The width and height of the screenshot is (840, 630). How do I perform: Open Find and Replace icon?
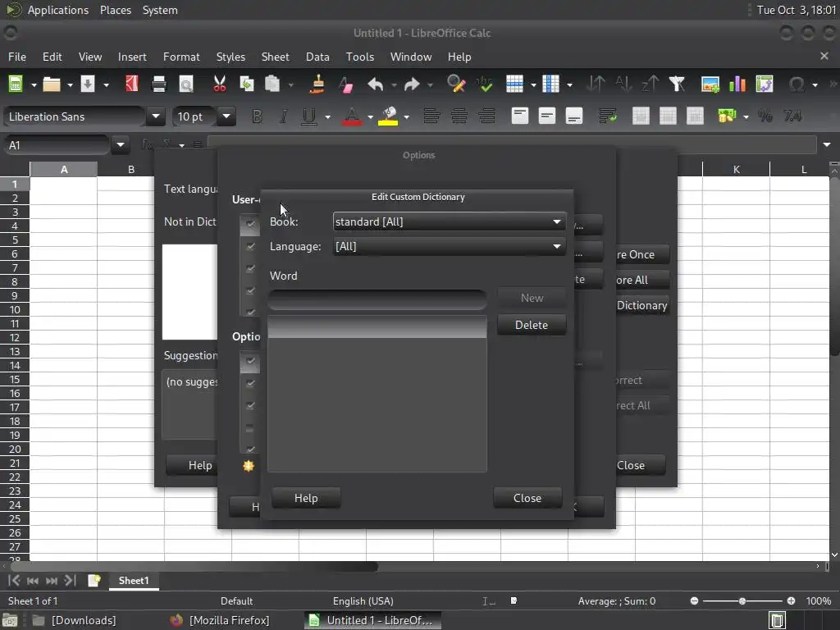point(456,84)
